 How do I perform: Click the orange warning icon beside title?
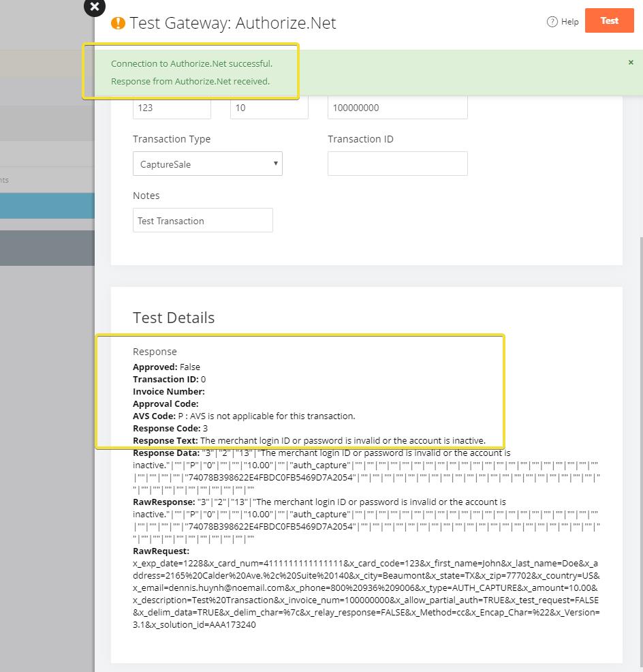(x=118, y=23)
